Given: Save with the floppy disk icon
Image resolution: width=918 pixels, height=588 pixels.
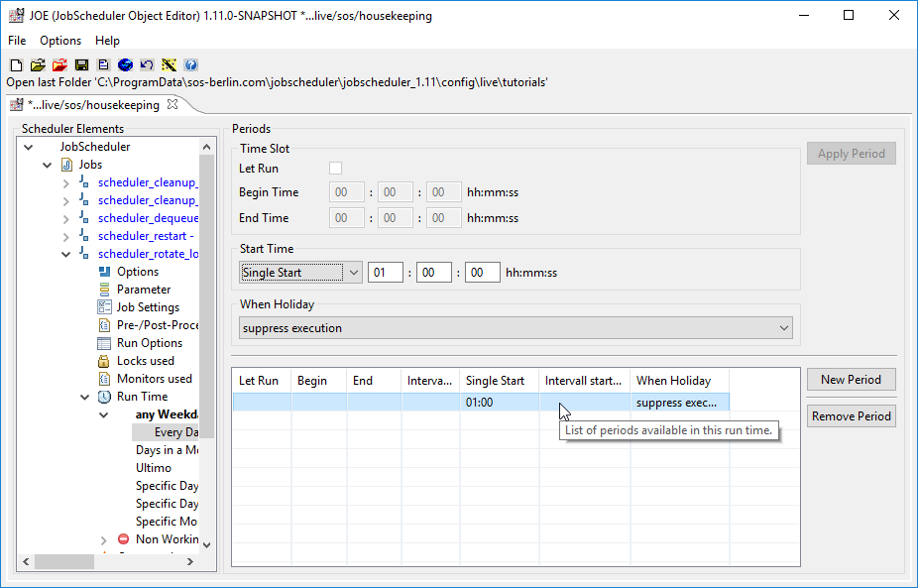Looking at the screenshot, I should pyautogui.click(x=81, y=64).
